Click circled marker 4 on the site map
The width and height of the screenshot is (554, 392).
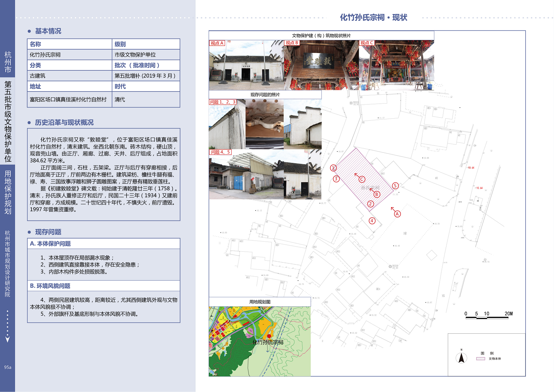(x=372, y=221)
